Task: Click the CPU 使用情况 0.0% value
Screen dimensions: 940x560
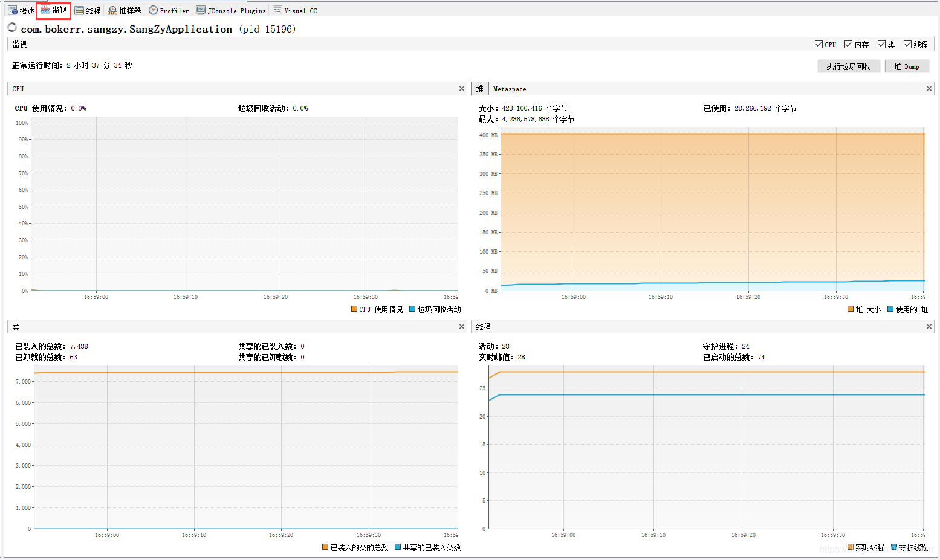Action: tap(79, 108)
